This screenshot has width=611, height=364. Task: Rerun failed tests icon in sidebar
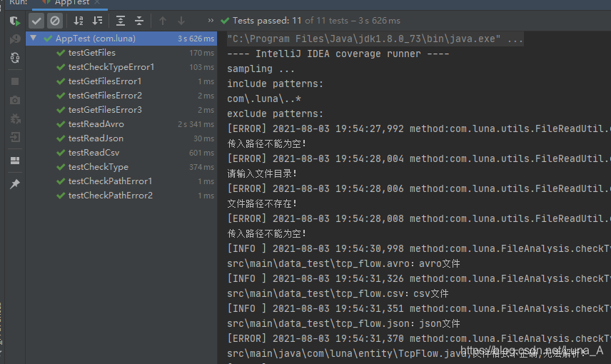pos(15,39)
